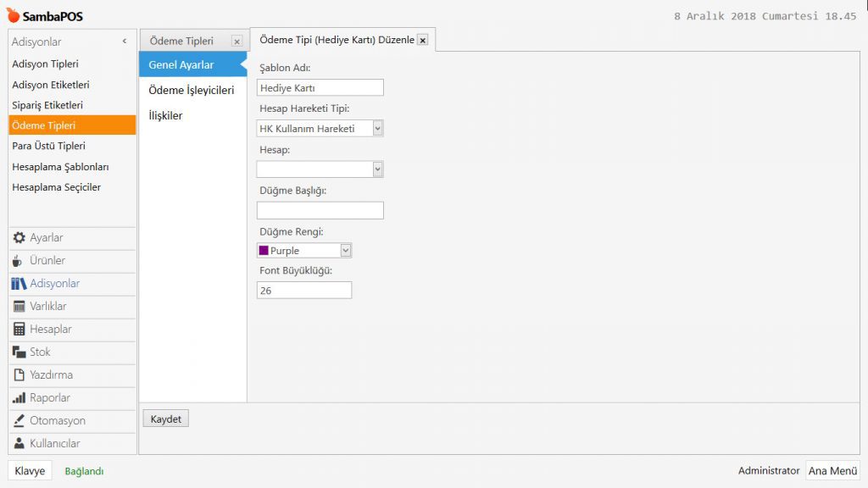This screenshot has height=488, width=868.
Task: Expand the Hesap Hareketi Tipi dropdown
Action: click(x=377, y=129)
